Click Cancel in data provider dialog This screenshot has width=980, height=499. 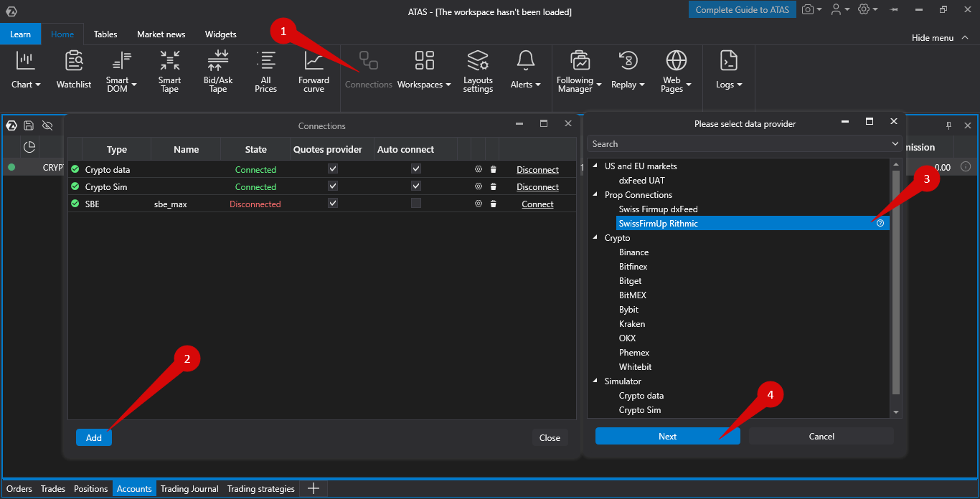pyautogui.click(x=821, y=436)
